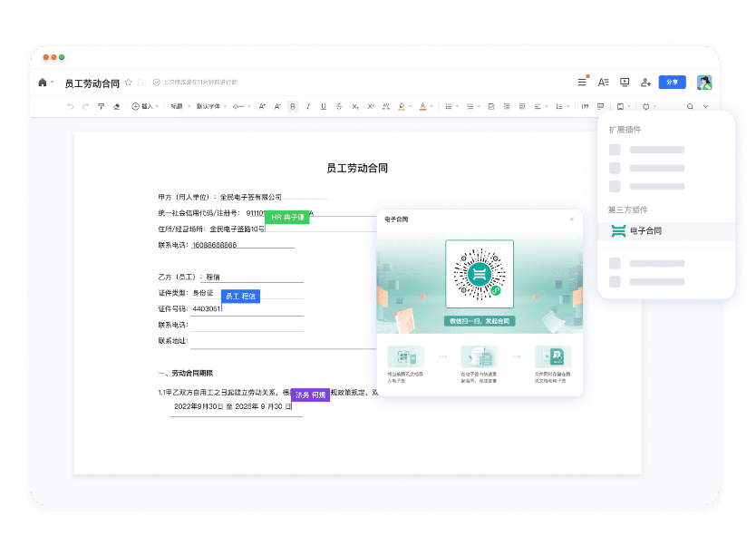
Task: Click the home icon next to the title
Action: 44,82
